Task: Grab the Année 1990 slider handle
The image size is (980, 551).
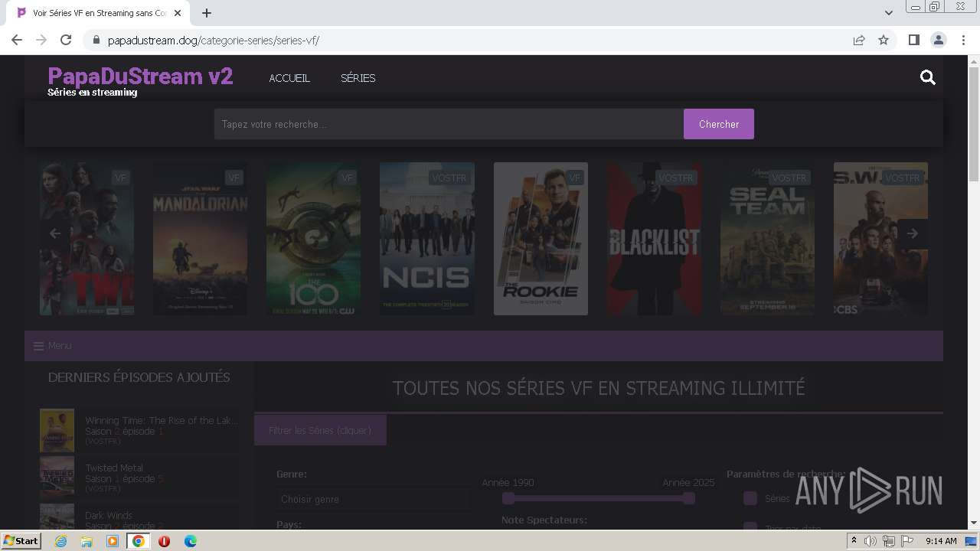Action: (508, 498)
